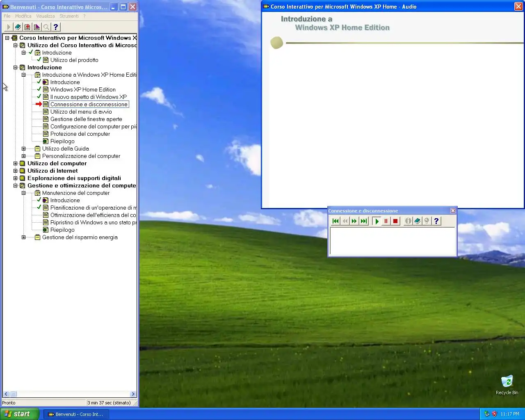Open the ? help menu
Image resolution: width=525 pixels, height=420 pixels.
point(84,16)
